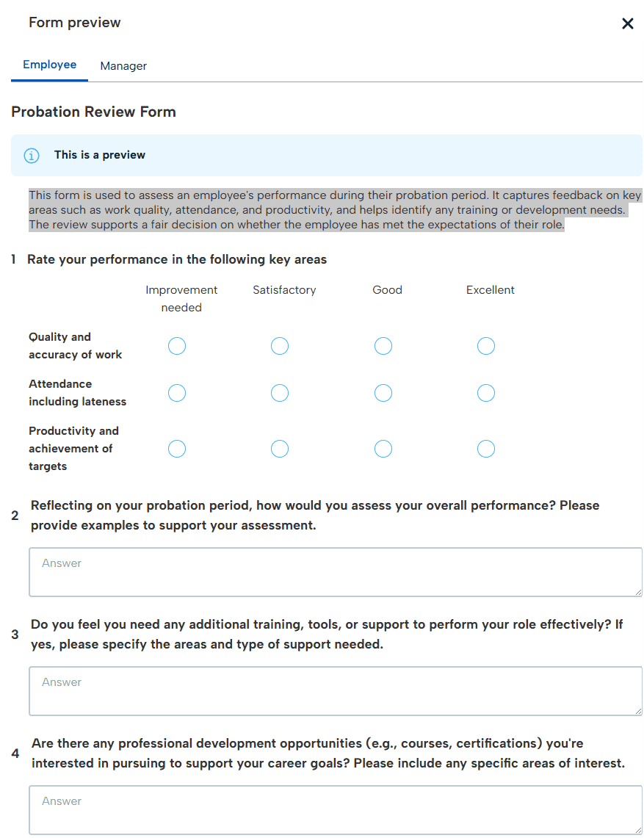
Task: Rate Productivity and targets as Excellent
Action: click(486, 449)
